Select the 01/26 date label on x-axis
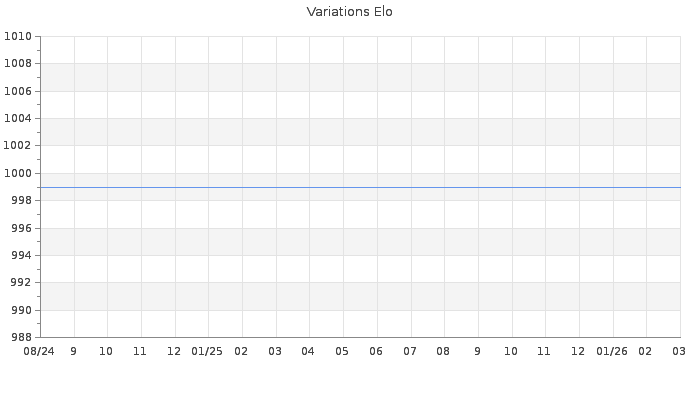This screenshot has width=700, height=400. (612, 351)
